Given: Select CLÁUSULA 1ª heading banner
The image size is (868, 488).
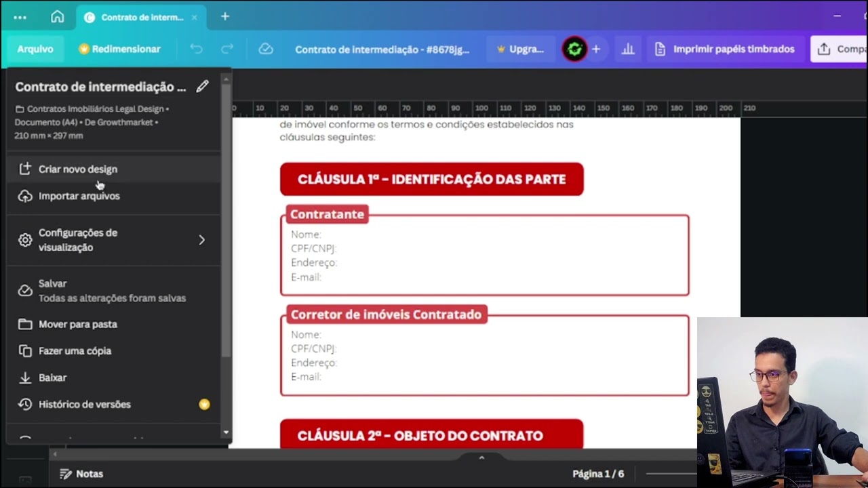Looking at the screenshot, I should [x=431, y=180].
